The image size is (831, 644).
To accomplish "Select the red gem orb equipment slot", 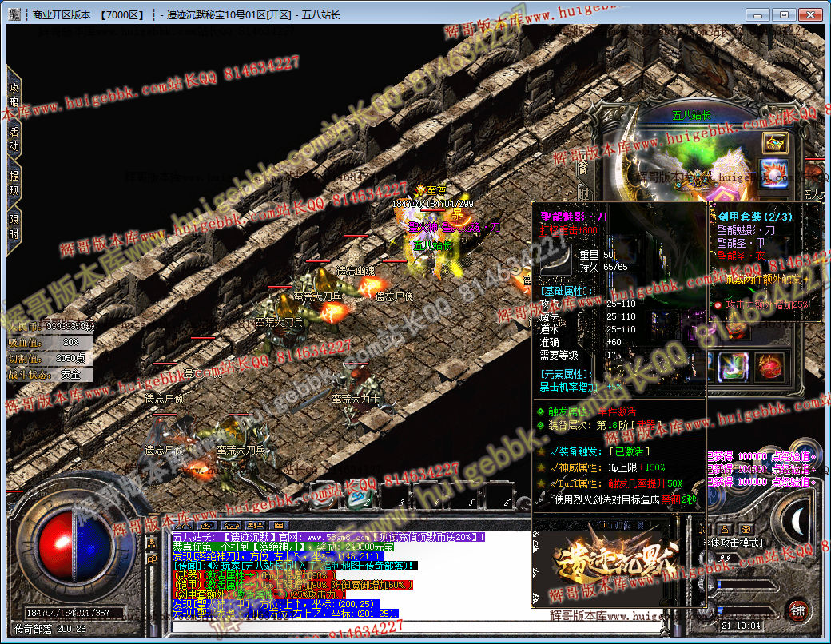I will [x=769, y=367].
